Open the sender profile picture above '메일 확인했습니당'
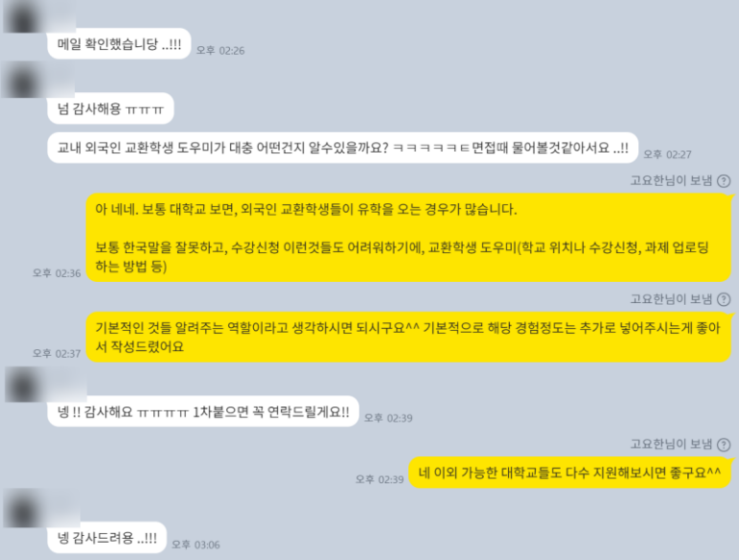Screen dimensions: 739x560 tap(23, 17)
